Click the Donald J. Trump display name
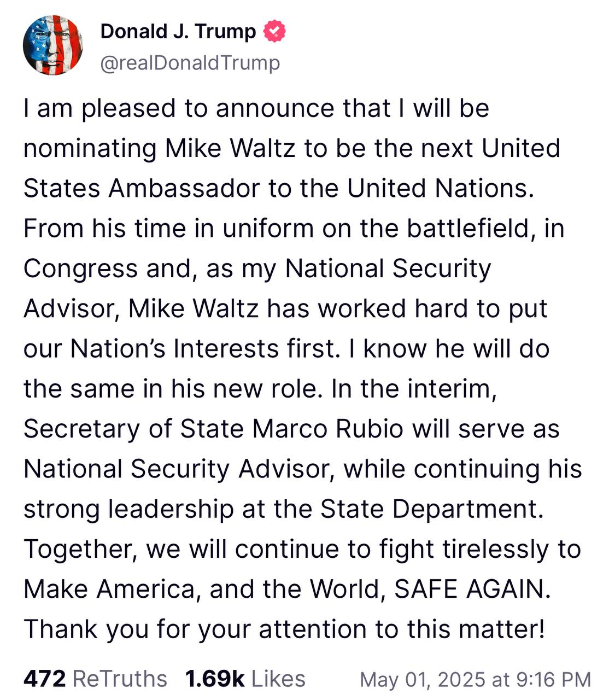 click(178, 32)
